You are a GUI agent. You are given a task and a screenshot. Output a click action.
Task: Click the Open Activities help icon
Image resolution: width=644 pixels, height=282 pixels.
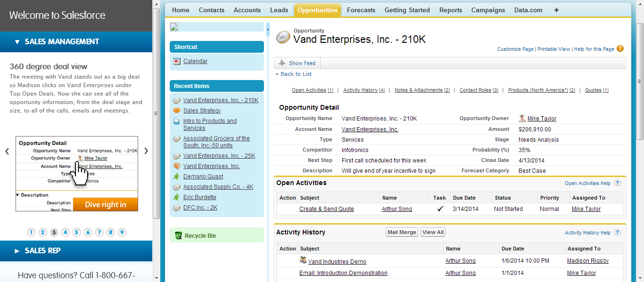[x=617, y=183]
